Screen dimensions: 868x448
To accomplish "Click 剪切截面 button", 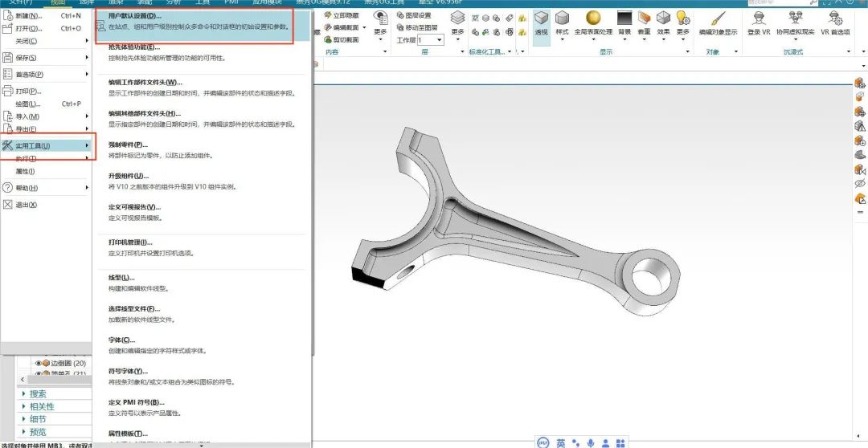I will (342, 39).
